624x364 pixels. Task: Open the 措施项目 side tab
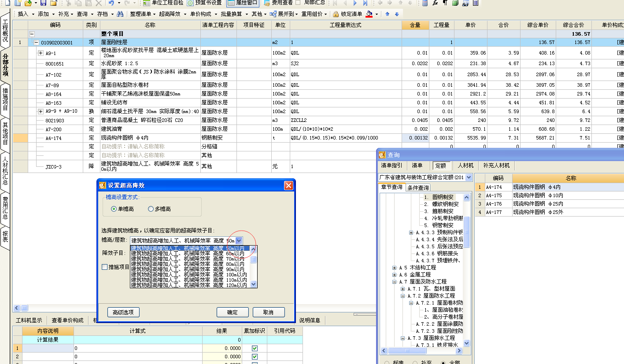tap(5, 99)
